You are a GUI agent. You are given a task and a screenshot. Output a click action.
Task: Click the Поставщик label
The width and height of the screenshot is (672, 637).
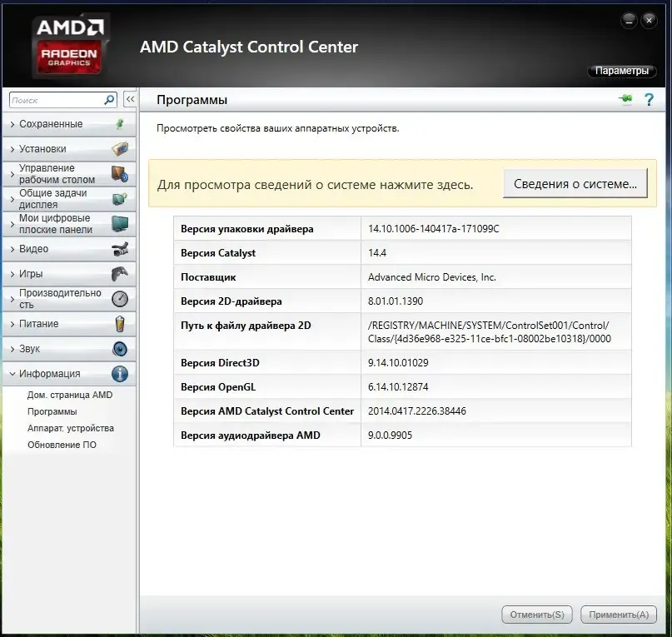[x=208, y=277]
